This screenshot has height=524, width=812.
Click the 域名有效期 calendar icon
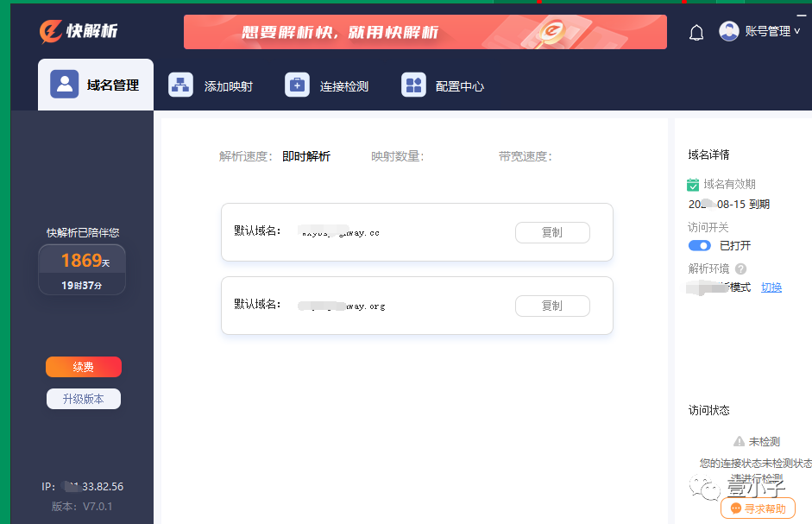693,185
